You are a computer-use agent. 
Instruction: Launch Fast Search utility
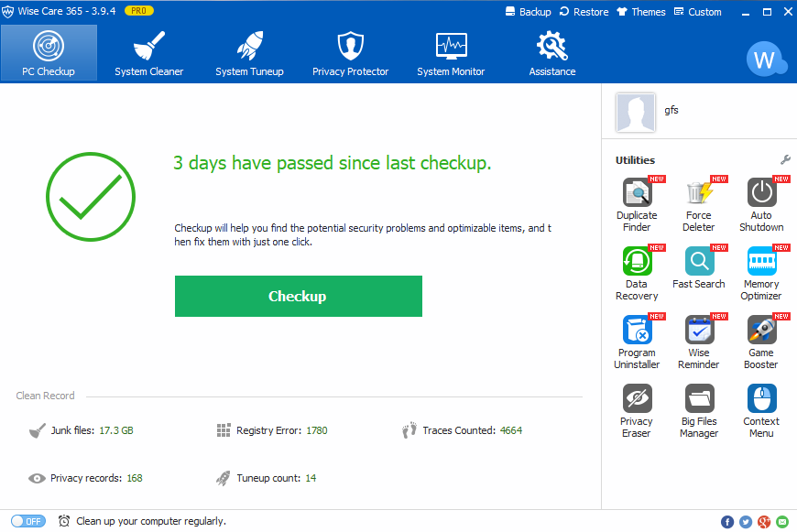point(699,267)
